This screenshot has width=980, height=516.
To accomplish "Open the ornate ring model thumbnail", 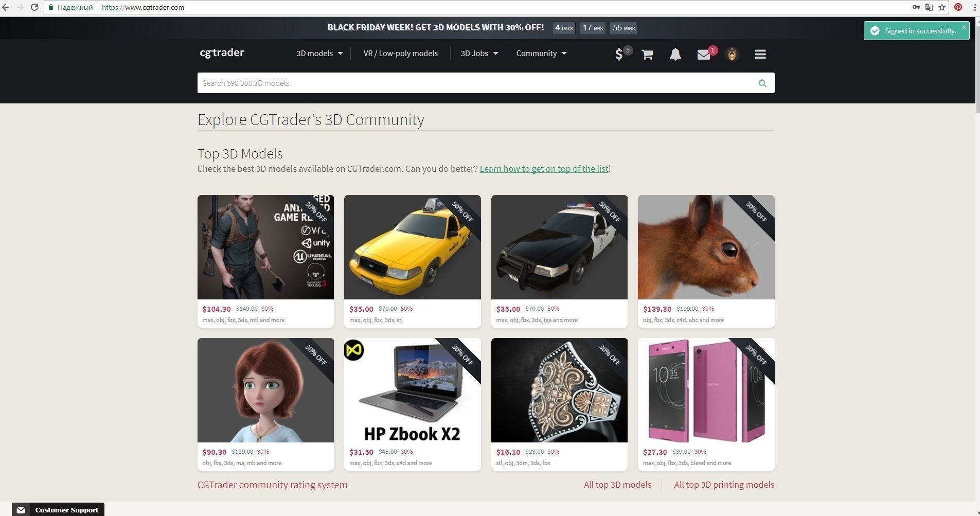I will (559, 390).
